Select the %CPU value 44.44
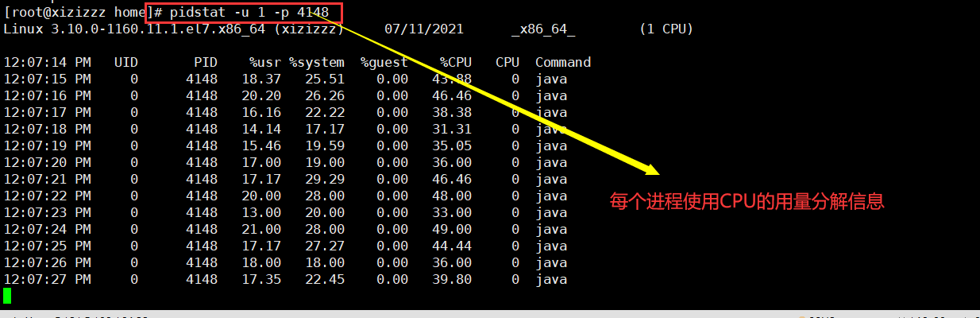The image size is (980, 318). tap(452, 246)
